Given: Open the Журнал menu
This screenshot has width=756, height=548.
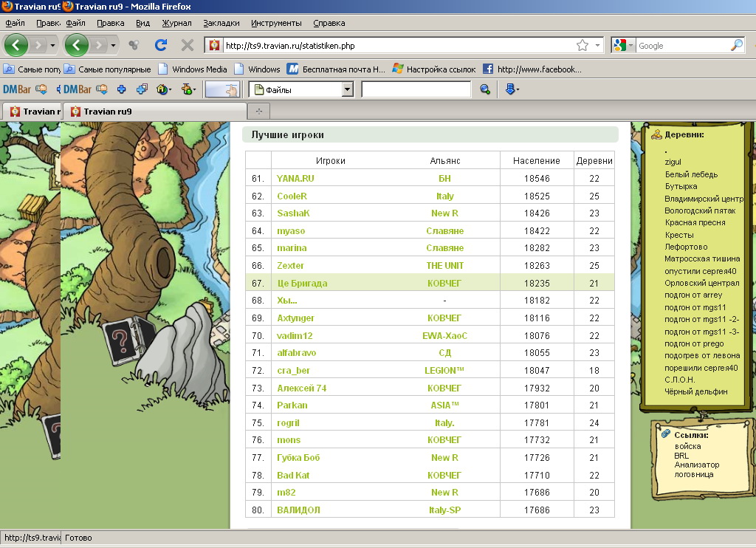Looking at the screenshot, I should click(x=176, y=23).
